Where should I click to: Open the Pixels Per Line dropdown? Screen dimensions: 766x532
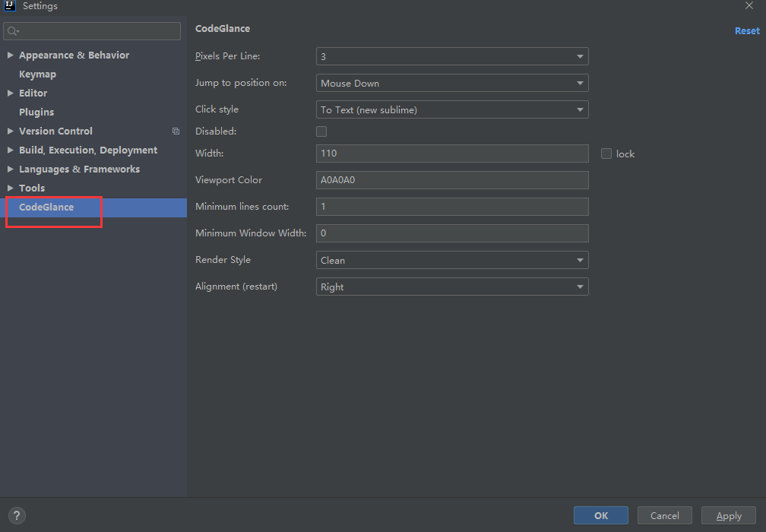click(452, 56)
